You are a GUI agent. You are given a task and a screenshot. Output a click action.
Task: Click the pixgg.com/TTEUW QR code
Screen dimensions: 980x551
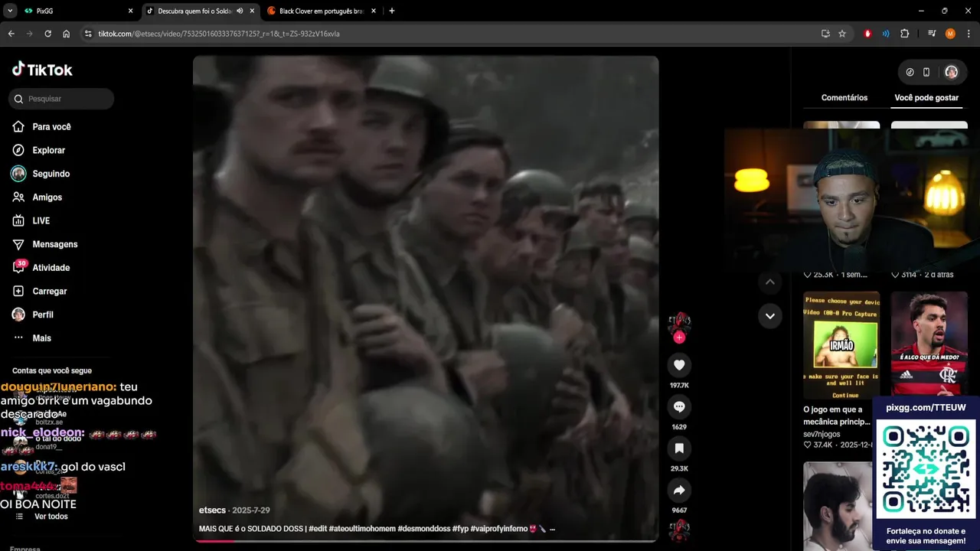pos(926,468)
